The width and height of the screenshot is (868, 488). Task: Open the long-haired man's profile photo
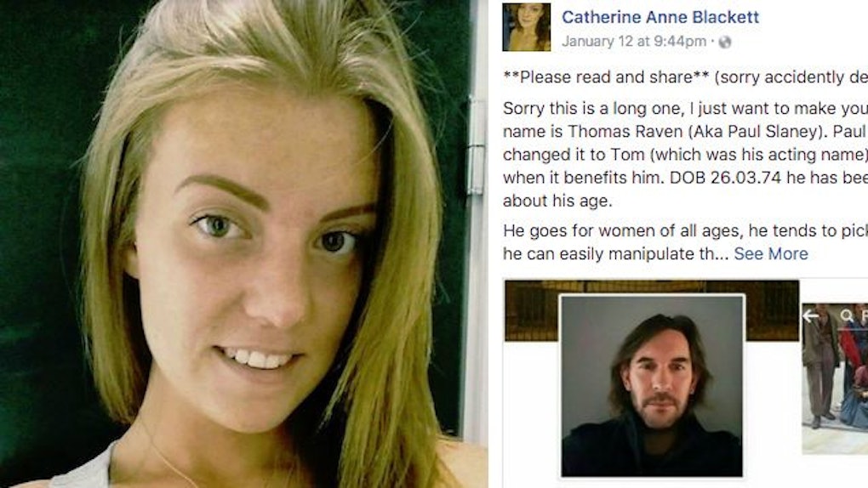point(652,386)
